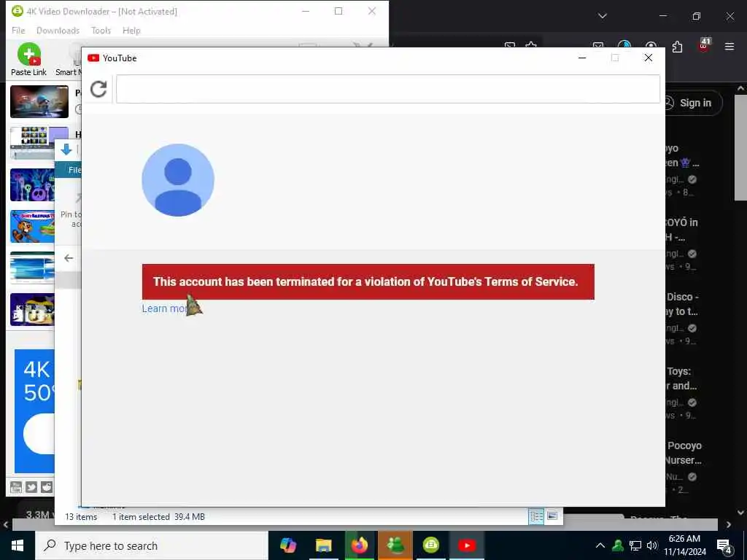Click the blue down-arrow icon in the File Explorer title bar
The width and height of the screenshot is (747, 560).
(x=66, y=149)
